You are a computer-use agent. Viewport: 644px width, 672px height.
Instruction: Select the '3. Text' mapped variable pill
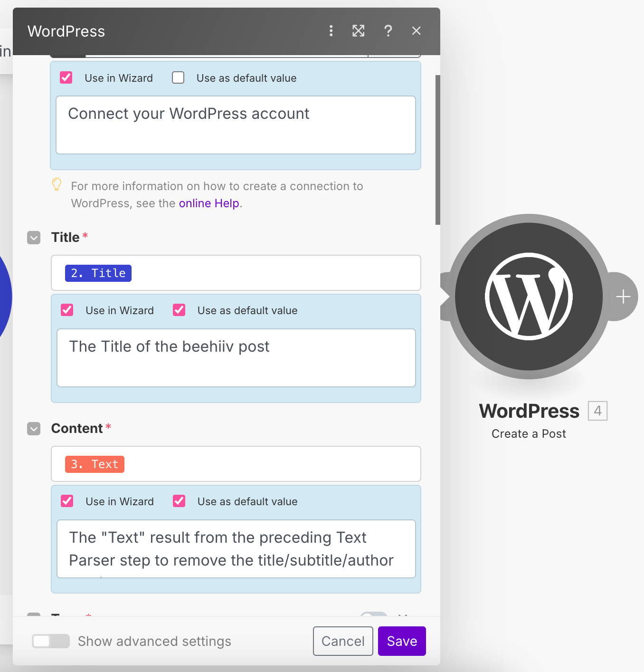[x=95, y=464]
